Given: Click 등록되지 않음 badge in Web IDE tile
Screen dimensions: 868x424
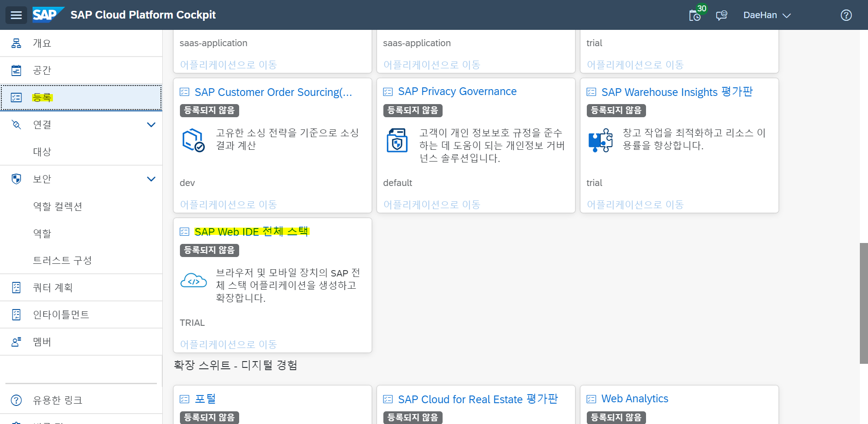Looking at the screenshot, I should pos(209,250).
